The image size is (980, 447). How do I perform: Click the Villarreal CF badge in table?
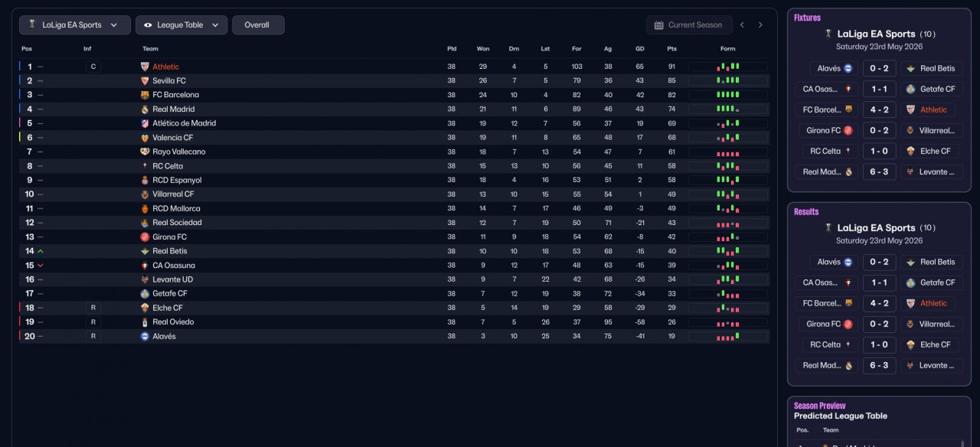(x=145, y=194)
